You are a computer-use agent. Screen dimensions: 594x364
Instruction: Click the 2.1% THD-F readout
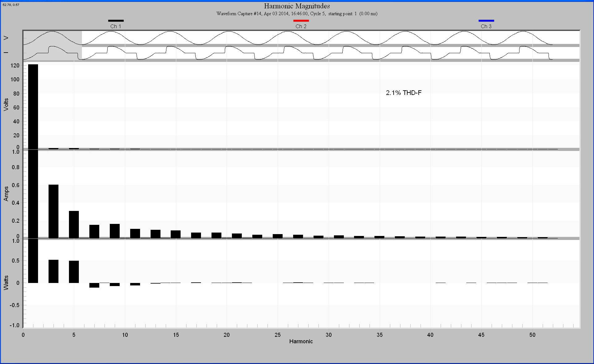[404, 92]
